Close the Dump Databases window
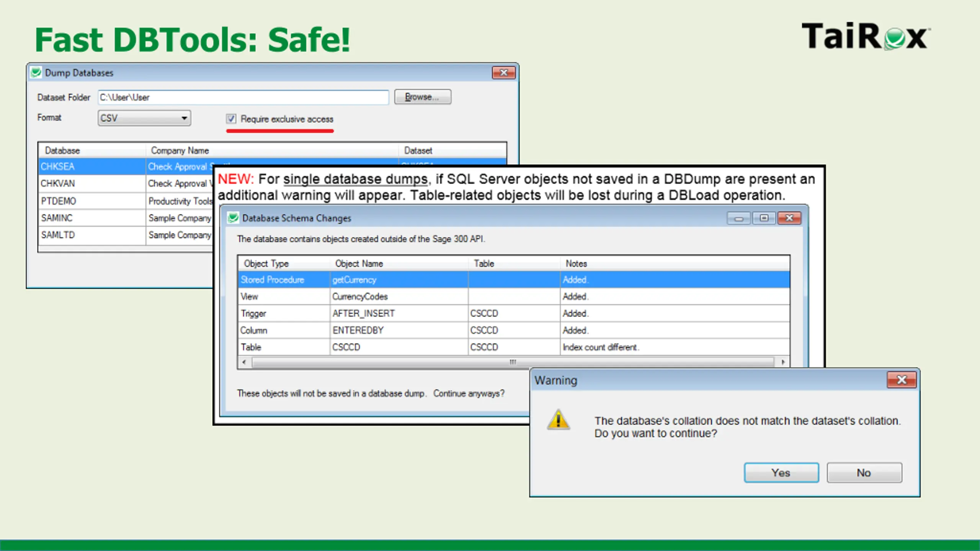This screenshot has width=980, height=551. [503, 73]
